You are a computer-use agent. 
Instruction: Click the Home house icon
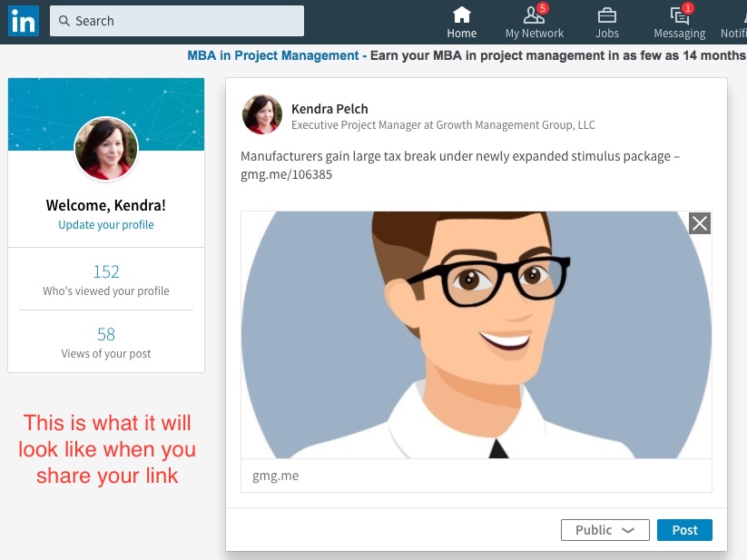coord(462,15)
